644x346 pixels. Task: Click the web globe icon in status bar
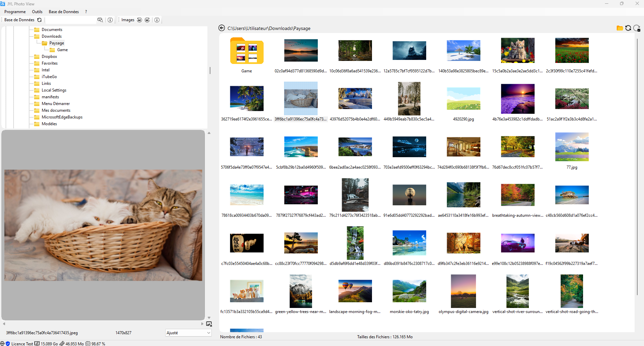click(x=2, y=344)
